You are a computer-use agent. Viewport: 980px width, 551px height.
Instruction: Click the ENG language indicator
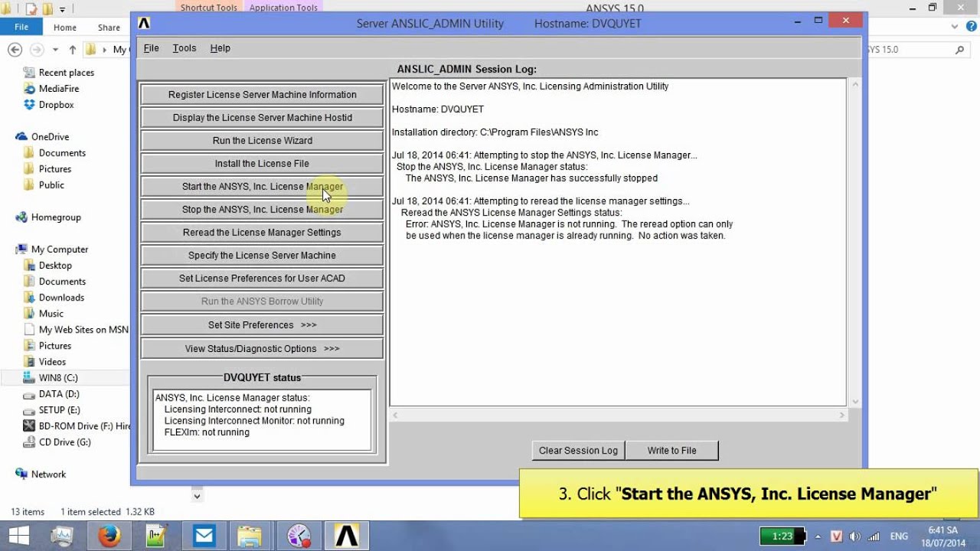point(899,536)
